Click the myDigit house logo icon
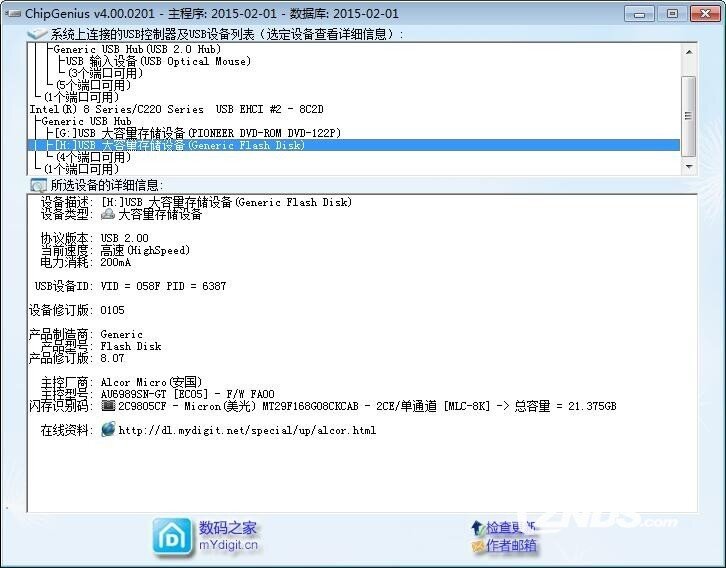726x568 pixels. [172, 537]
